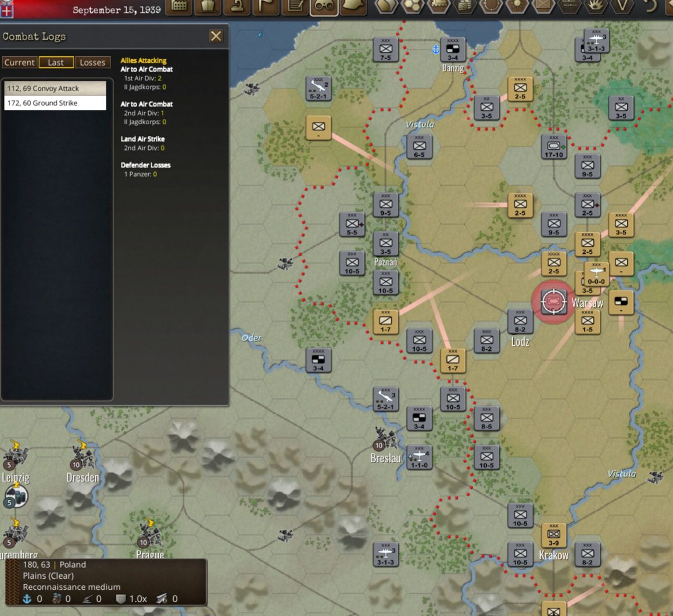Screen dimensions: 673x616
Task: Click the 1st Air Div: 2 log line
Action: 142,78
